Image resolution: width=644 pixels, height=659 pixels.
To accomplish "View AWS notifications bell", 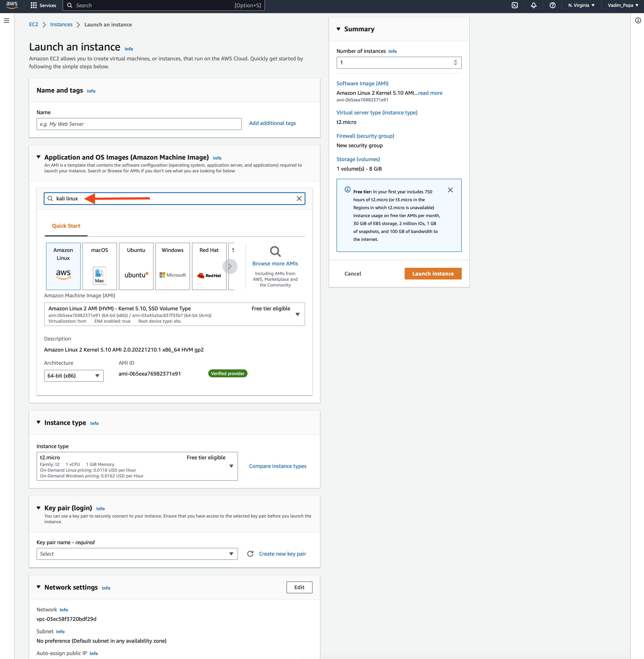I will (x=533, y=5).
